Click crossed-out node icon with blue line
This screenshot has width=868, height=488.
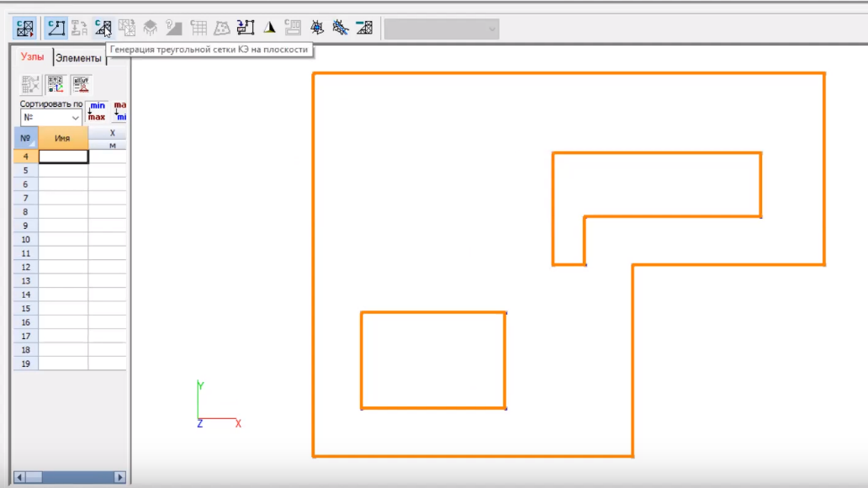[x=341, y=28]
